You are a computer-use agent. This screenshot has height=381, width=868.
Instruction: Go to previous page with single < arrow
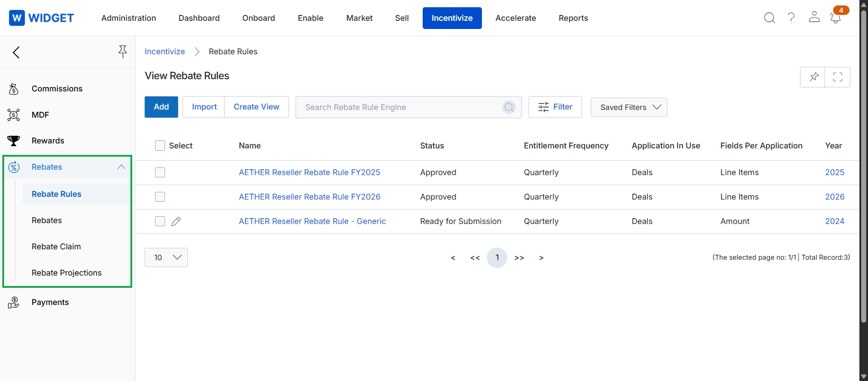(453, 258)
